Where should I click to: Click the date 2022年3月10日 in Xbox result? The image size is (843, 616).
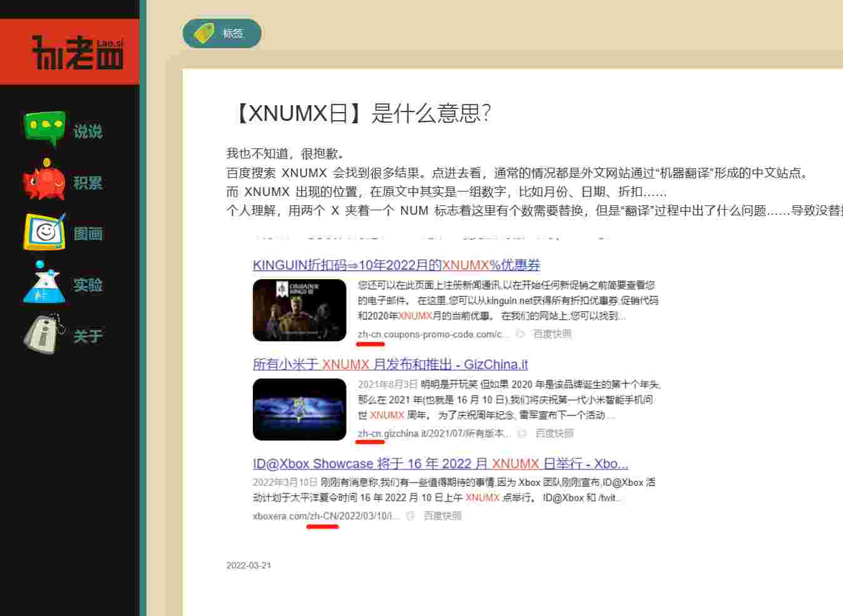[x=285, y=483]
